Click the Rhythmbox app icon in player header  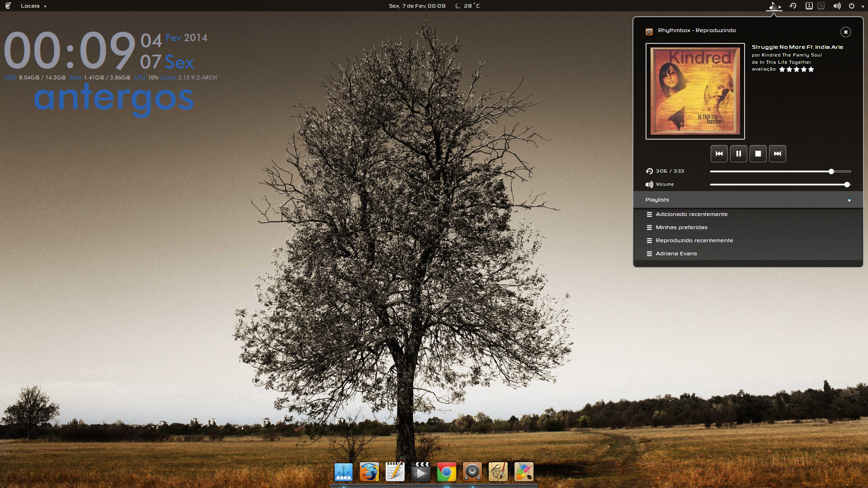(649, 32)
